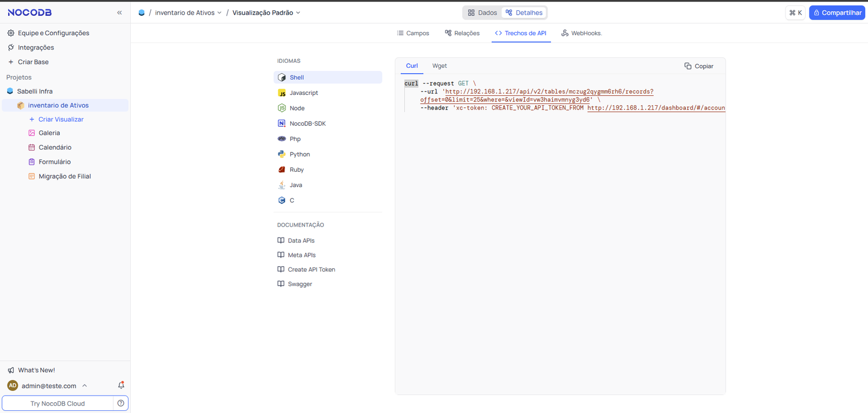Image resolution: width=868 pixels, height=413 pixels.
Task: Select the Detalhes view toggle
Action: tap(524, 12)
